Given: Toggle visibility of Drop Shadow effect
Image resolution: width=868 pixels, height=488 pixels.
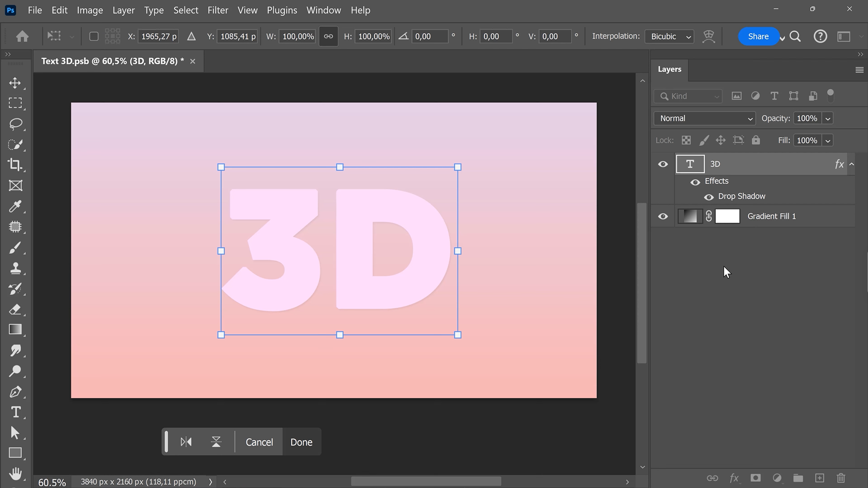Looking at the screenshot, I should coord(709,197).
